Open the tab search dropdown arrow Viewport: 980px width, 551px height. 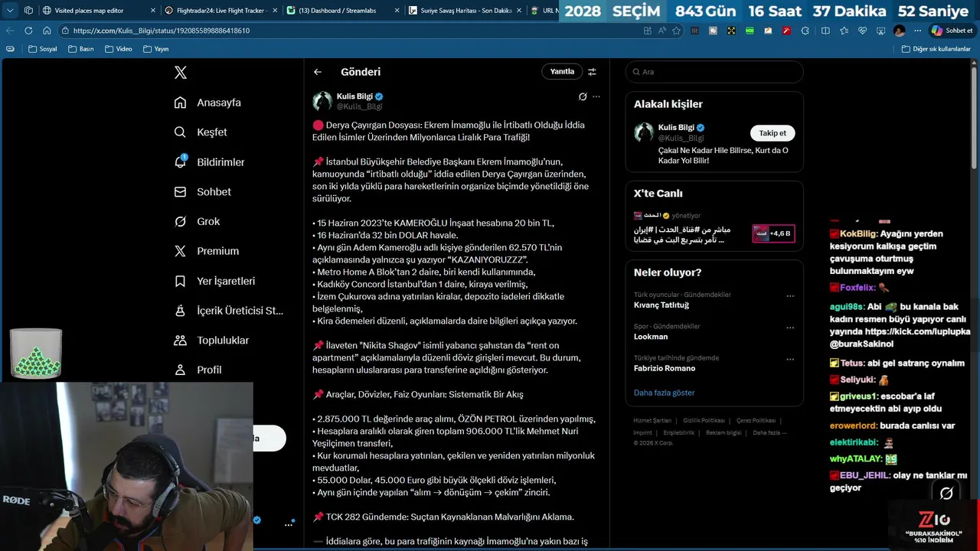click(10, 11)
